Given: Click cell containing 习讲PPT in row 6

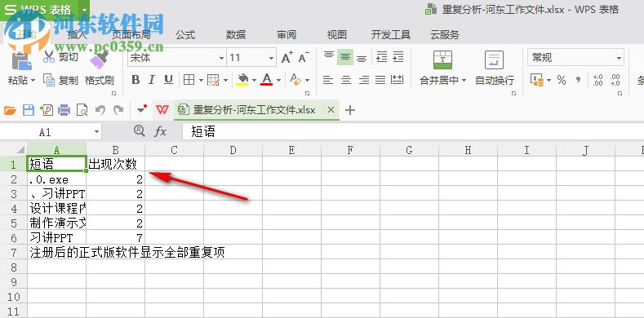Looking at the screenshot, I should 57,237.
